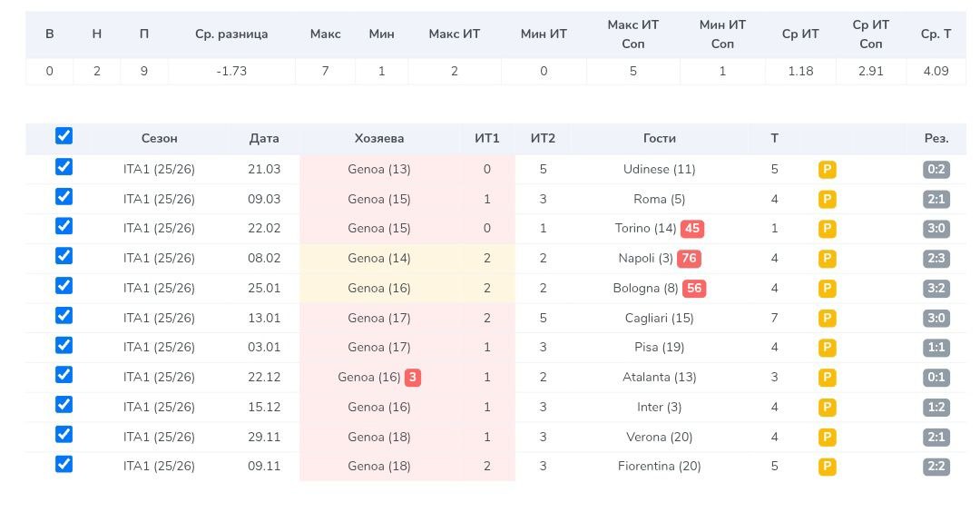Click the Гости column header
The height and width of the screenshot is (522, 980).
point(660,139)
